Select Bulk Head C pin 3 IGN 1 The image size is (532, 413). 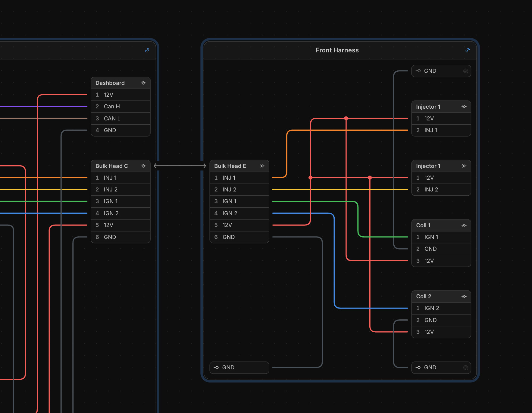pyautogui.click(x=120, y=201)
